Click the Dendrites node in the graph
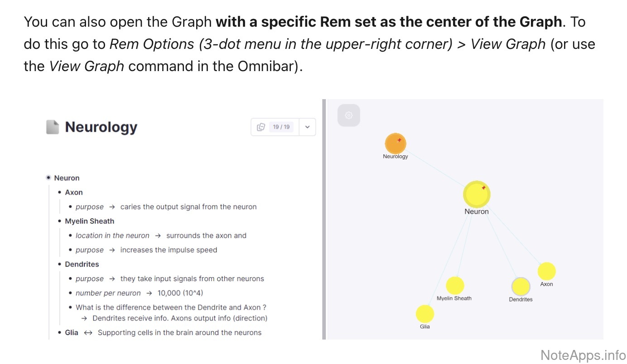The image size is (627, 364). click(x=521, y=287)
